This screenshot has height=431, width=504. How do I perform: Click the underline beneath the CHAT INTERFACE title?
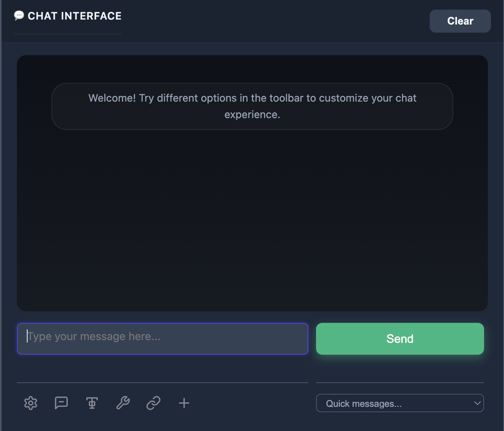pos(68,34)
